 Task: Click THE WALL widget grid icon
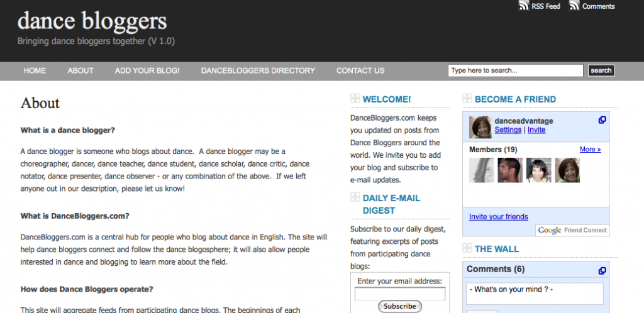point(467,248)
